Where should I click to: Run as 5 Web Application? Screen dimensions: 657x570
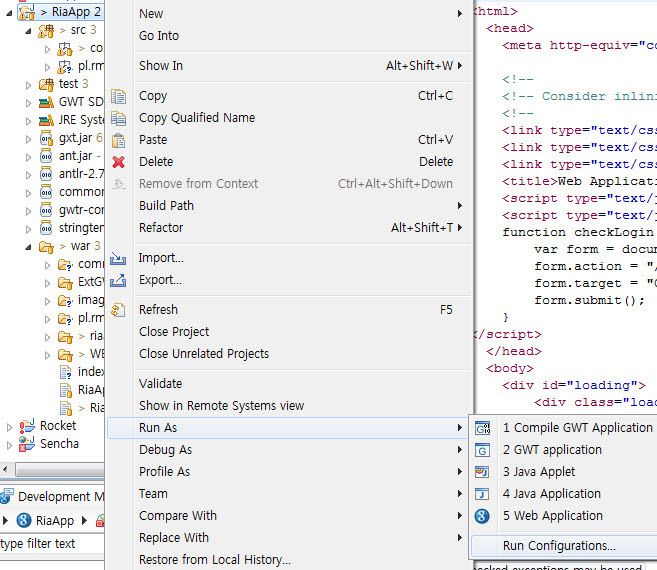564,516
